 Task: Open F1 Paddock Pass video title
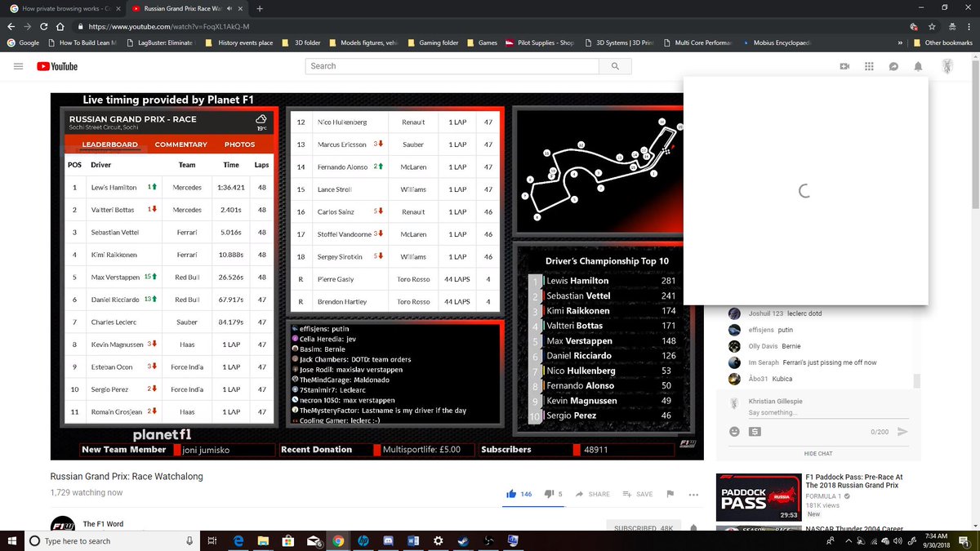click(853, 481)
